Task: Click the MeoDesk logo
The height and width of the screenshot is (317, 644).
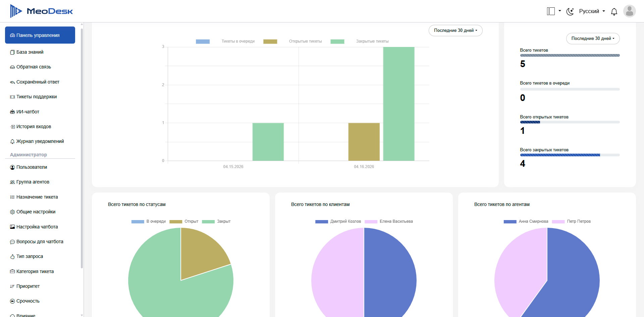Action: 42,11
